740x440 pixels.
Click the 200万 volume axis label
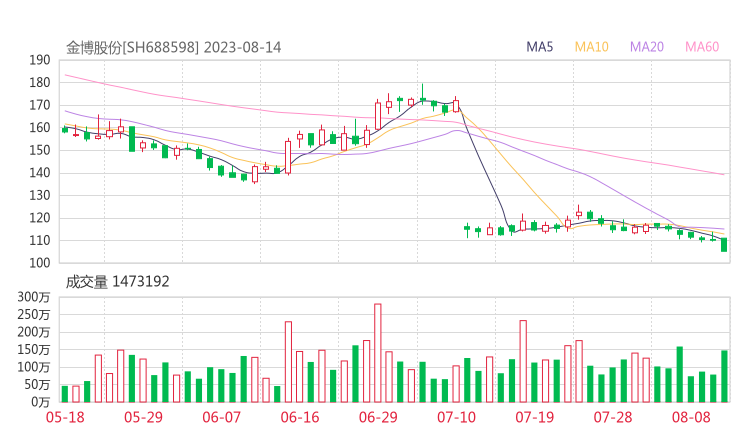pos(34,332)
